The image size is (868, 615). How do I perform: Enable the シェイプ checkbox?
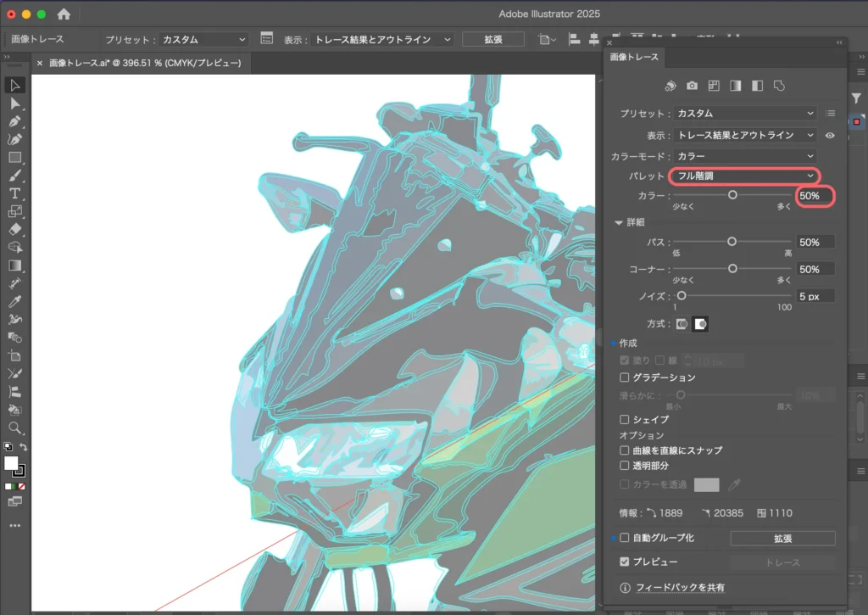point(625,419)
